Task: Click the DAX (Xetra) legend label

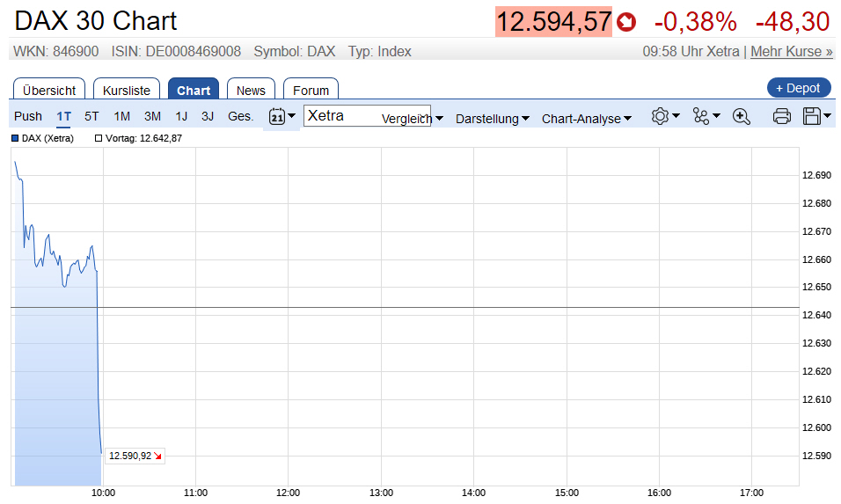Action: tap(48, 138)
